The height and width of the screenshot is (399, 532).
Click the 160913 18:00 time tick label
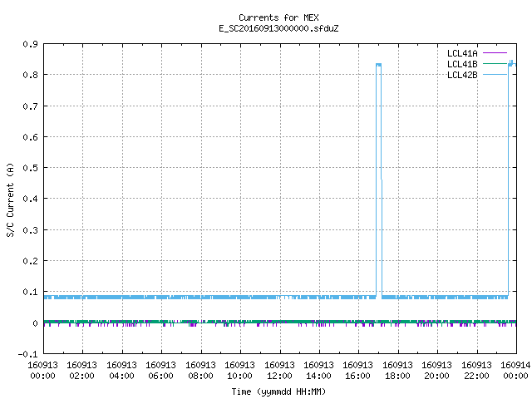click(398, 371)
